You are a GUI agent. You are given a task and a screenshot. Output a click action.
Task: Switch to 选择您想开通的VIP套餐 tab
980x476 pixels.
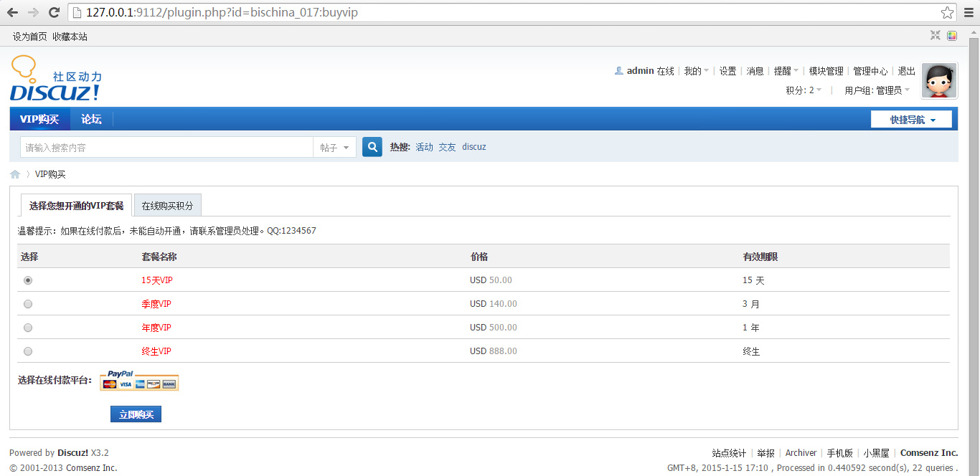click(x=76, y=206)
